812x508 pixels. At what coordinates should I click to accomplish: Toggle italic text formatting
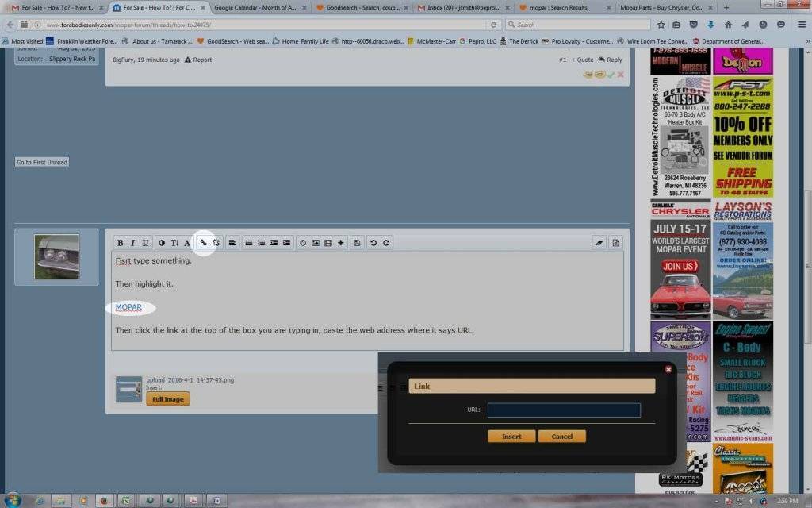pos(132,243)
